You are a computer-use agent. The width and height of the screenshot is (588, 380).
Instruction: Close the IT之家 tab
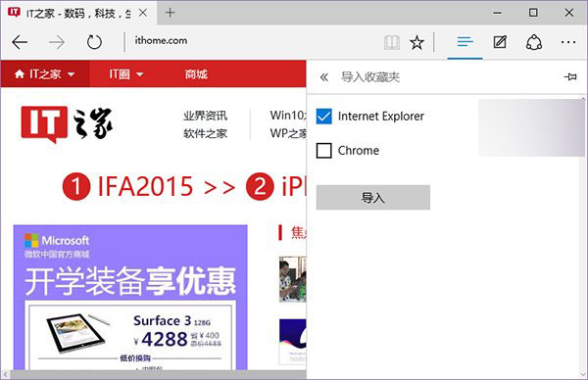click(x=143, y=13)
